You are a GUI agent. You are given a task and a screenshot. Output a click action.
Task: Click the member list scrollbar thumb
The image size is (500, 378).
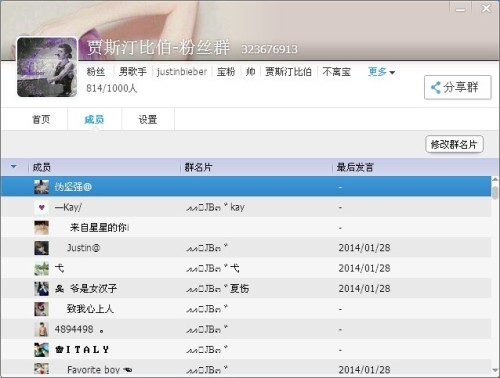pyautogui.click(x=495, y=192)
